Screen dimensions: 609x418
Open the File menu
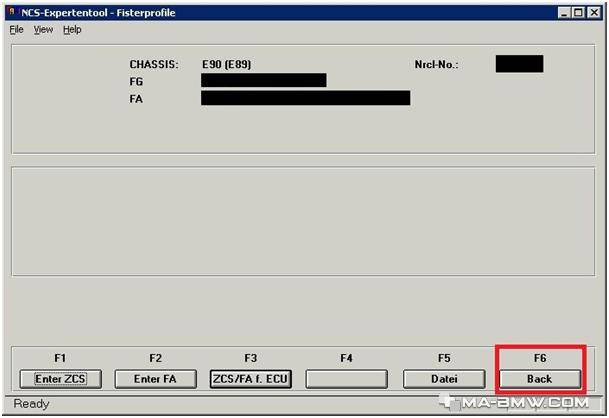coord(16,30)
